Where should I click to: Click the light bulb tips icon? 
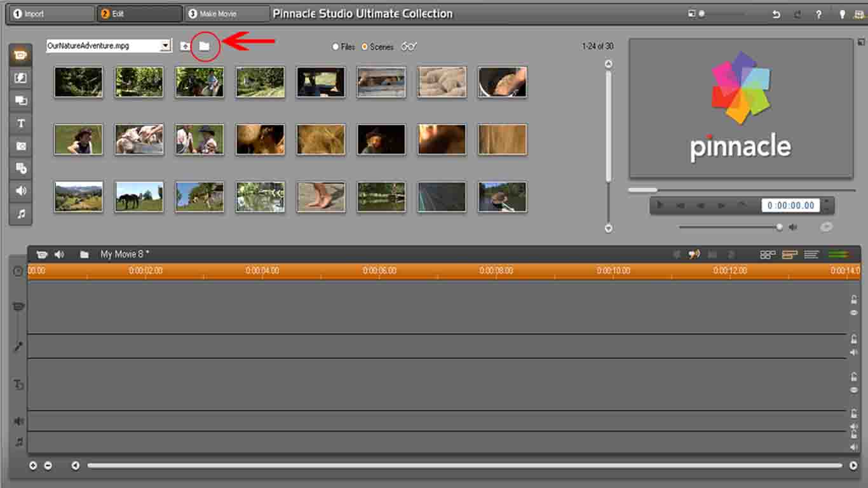[842, 14]
